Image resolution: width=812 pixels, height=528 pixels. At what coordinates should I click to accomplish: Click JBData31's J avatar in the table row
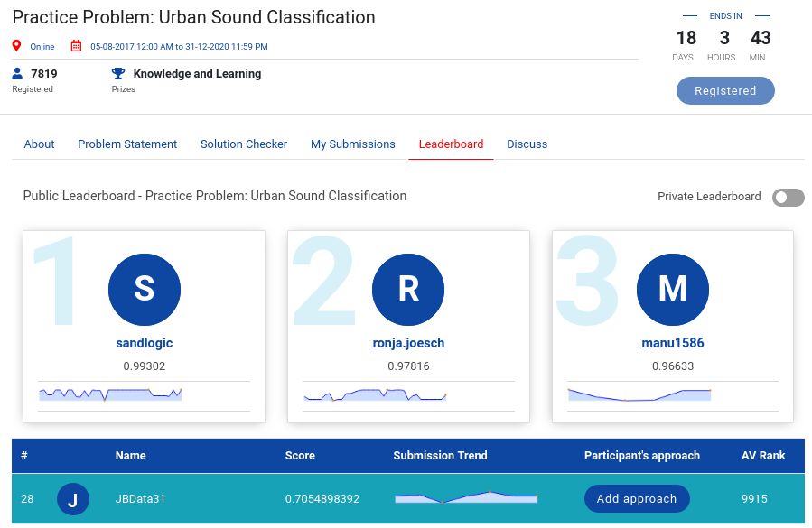click(73, 499)
